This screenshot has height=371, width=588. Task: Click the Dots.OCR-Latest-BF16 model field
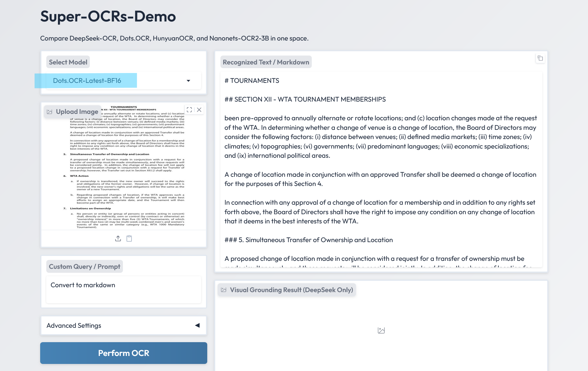pyautogui.click(x=87, y=81)
